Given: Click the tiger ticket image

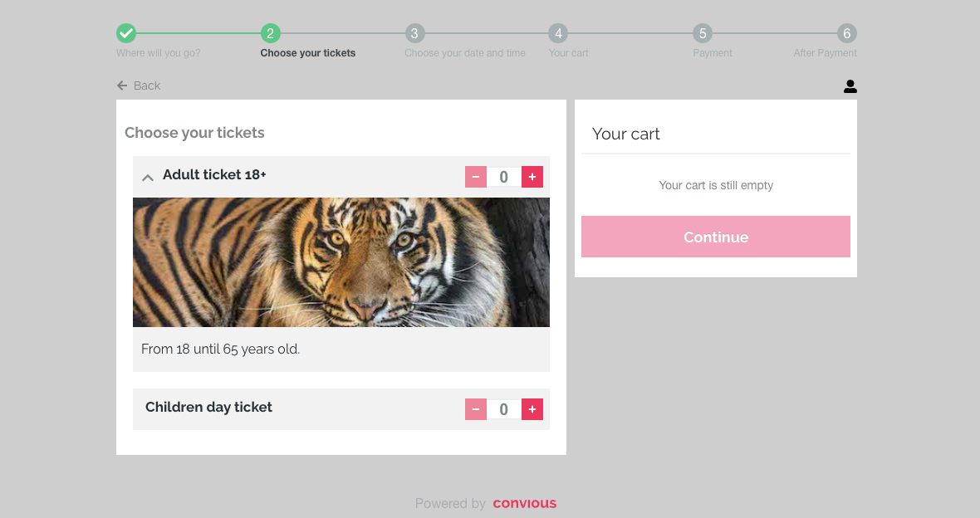Looking at the screenshot, I should click(341, 262).
